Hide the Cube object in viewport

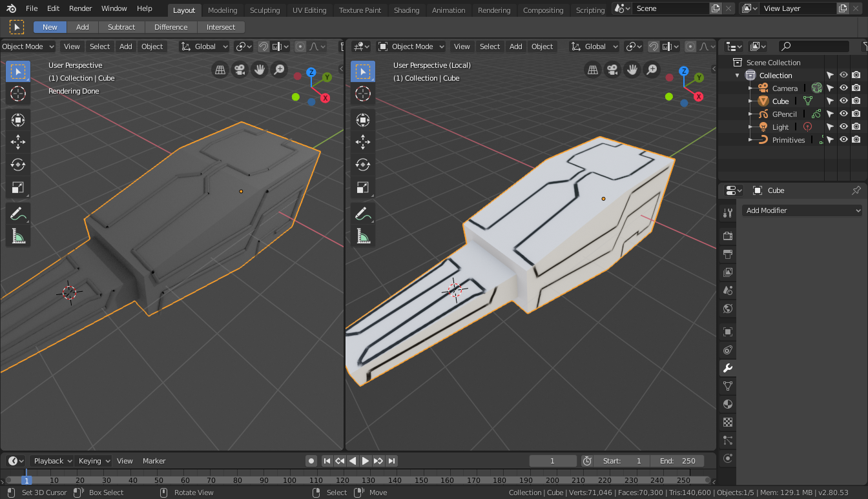pyautogui.click(x=843, y=101)
